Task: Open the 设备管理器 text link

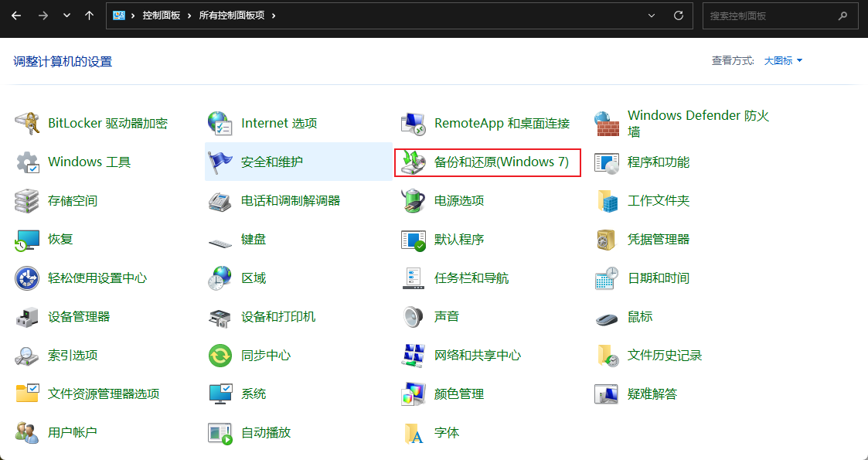Action: coord(79,317)
